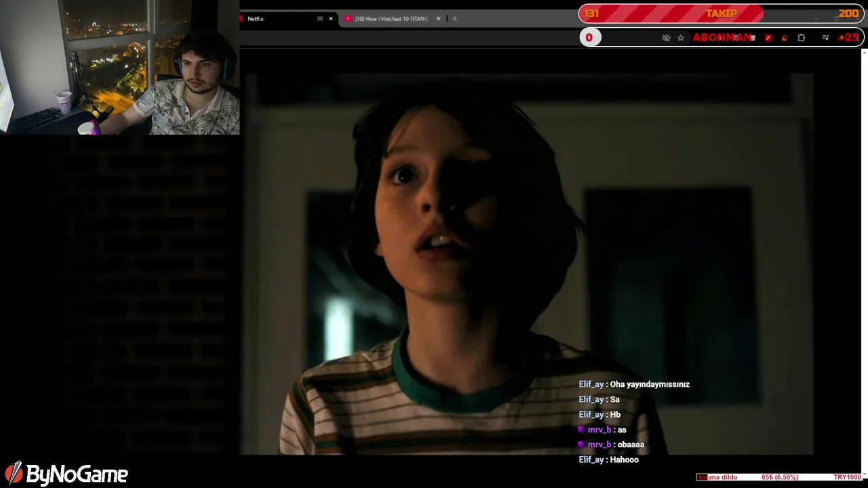Click Elif_ay's 'Hahooo' chat message

[x=609, y=460]
